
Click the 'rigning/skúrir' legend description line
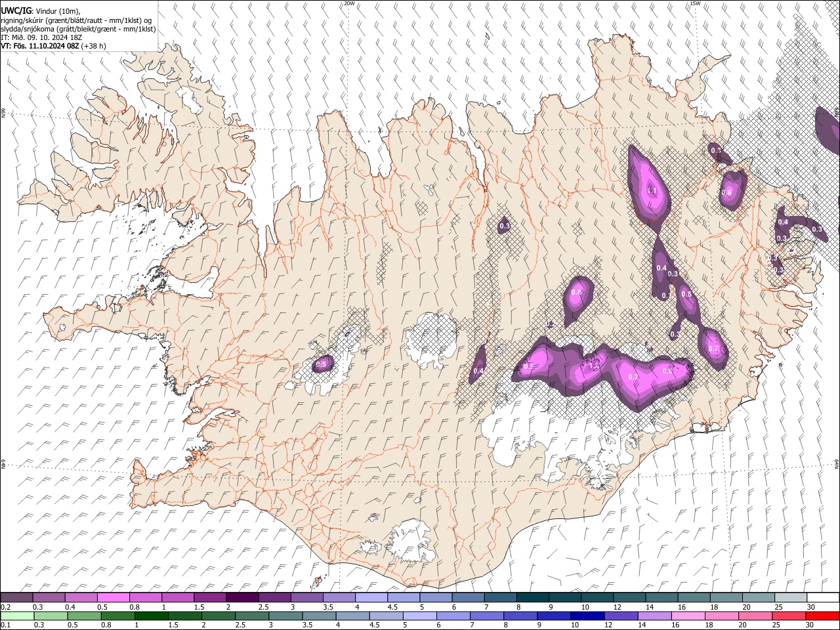click(x=76, y=20)
